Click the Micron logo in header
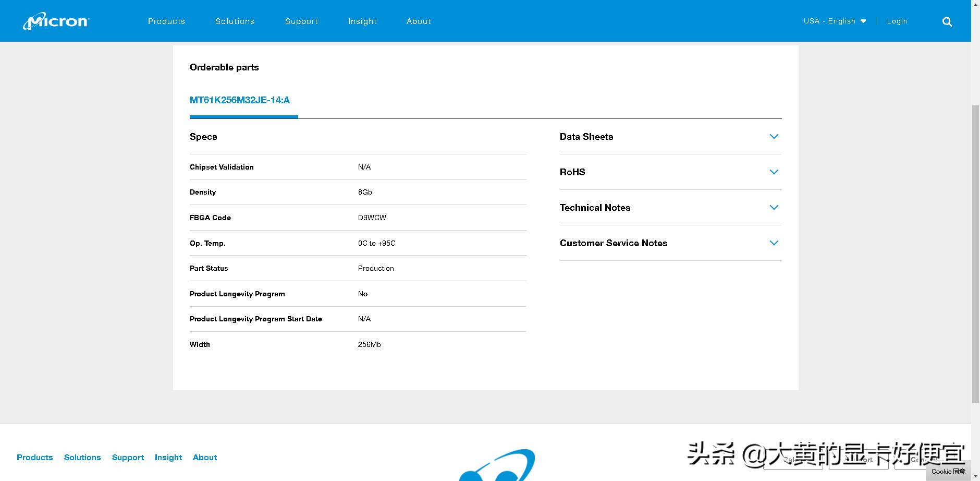 click(56, 21)
